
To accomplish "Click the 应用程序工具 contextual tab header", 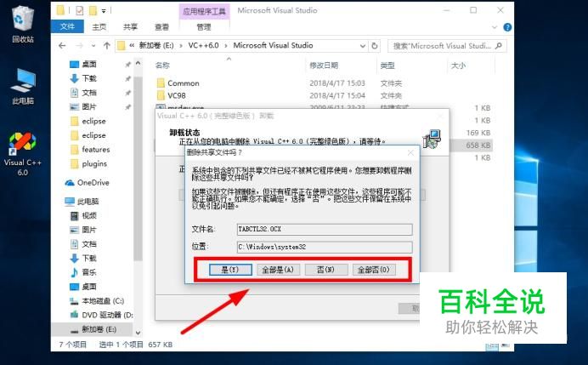I will 205,11.
